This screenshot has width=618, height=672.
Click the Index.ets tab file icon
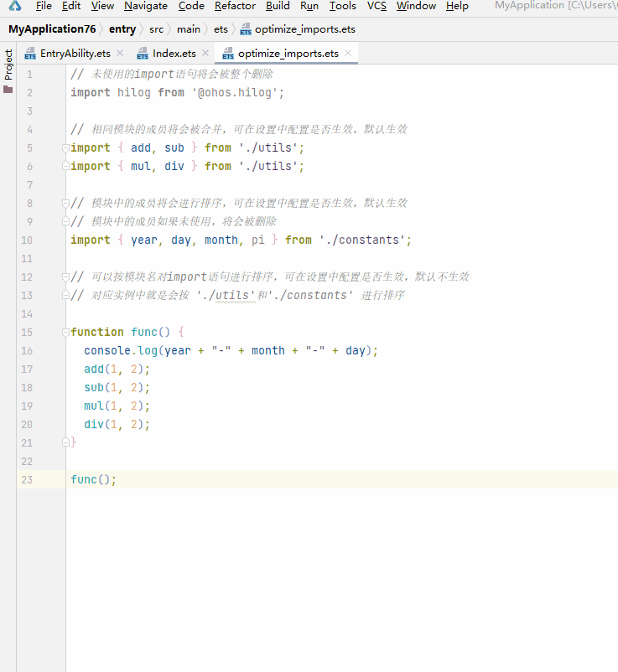coord(143,54)
